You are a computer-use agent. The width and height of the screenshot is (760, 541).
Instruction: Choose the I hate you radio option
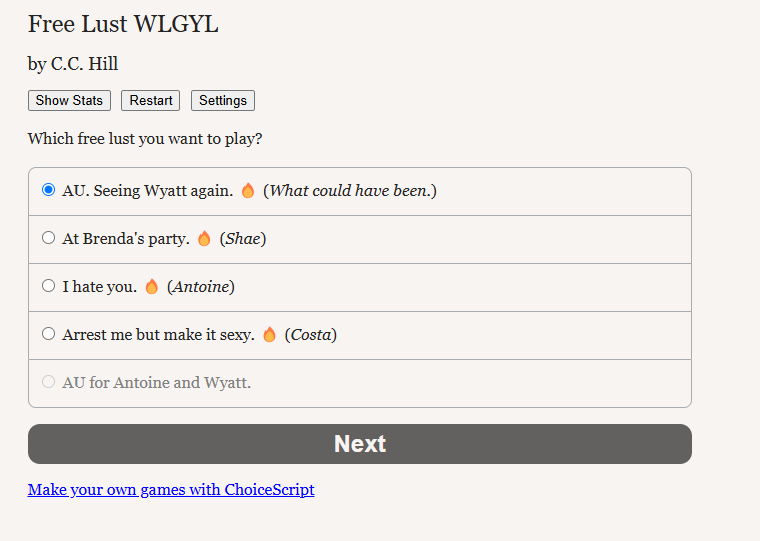pos(48,286)
